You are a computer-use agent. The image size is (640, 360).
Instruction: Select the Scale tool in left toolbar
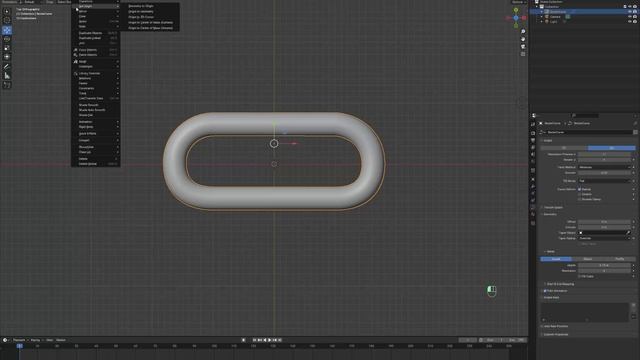[7, 48]
